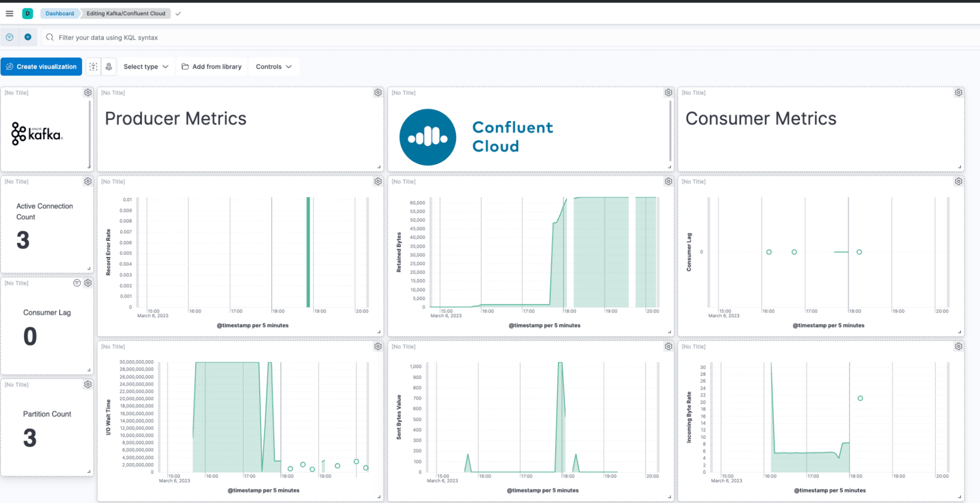980x503 pixels.
Task: Click the green D space avatar
Action: coord(27,14)
